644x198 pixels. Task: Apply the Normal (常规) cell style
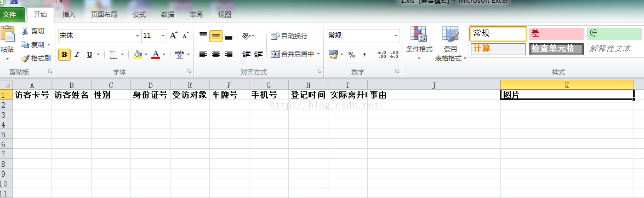498,33
